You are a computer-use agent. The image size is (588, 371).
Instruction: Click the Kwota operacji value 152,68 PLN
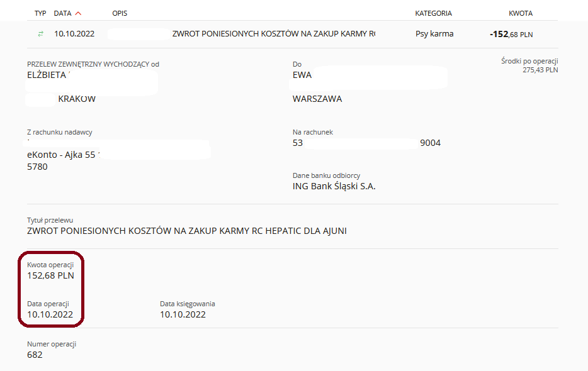pyautogui.click(x=50, y=275)
